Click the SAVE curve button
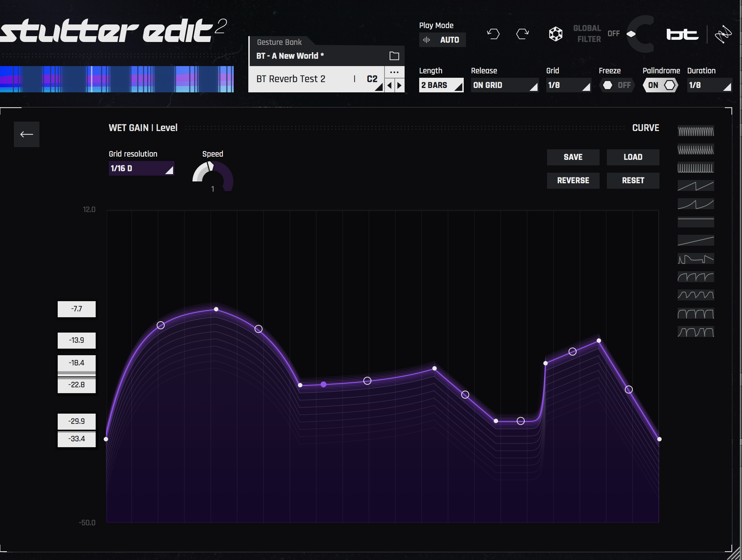This screenshot has width=742, height=560. pos(573,157)
